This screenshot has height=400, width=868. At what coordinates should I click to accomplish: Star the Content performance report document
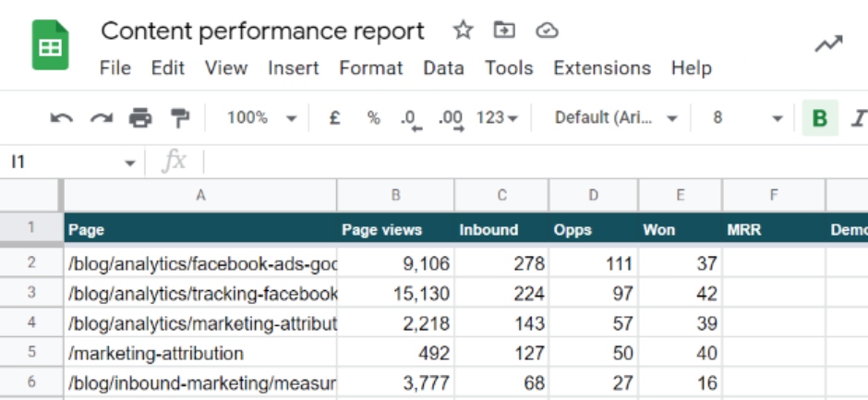[463, 30]
